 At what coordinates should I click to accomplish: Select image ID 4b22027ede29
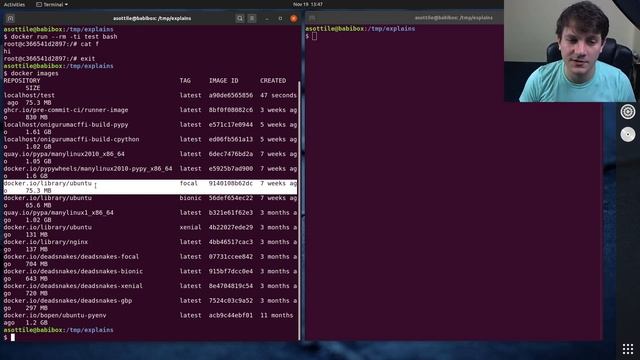pos(231,228)
